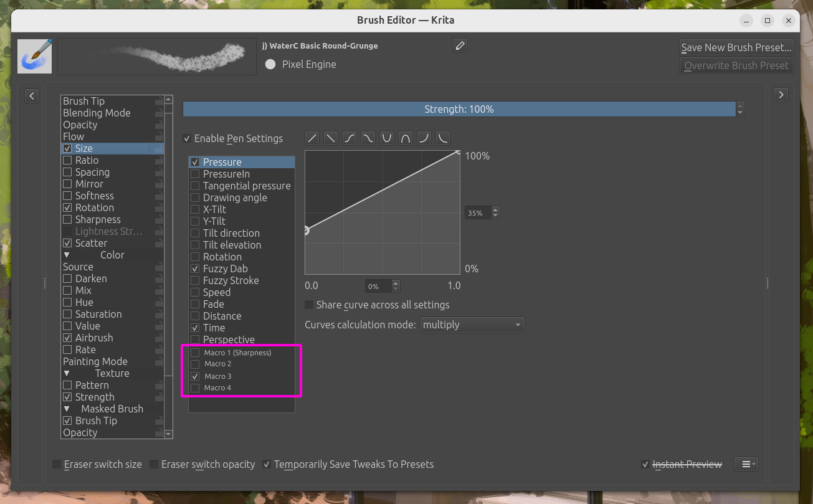Uncheck Temporarily Save Tweaks To Presets
The height and width of the screenshot is (504, 813).
tap(267, 464)
